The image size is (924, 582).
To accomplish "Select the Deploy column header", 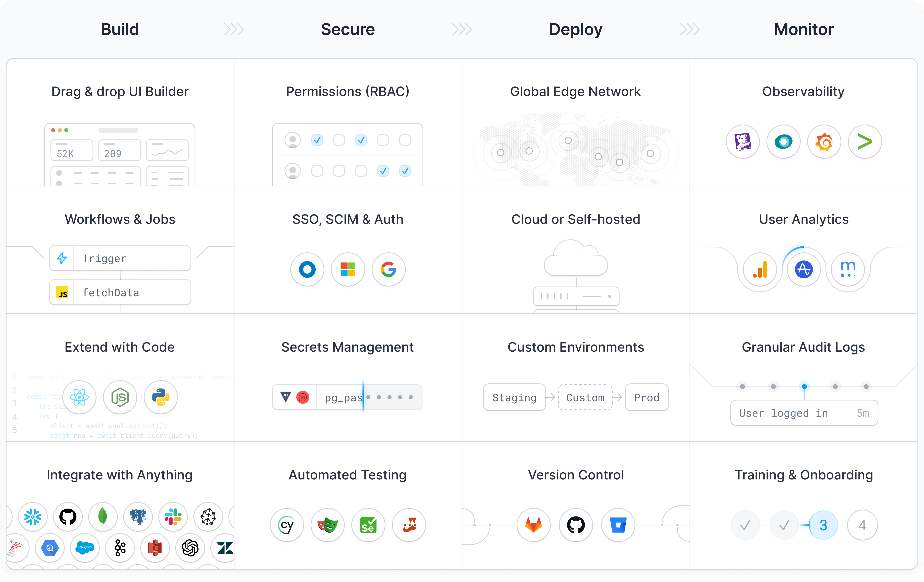I will tap(576, 30).
